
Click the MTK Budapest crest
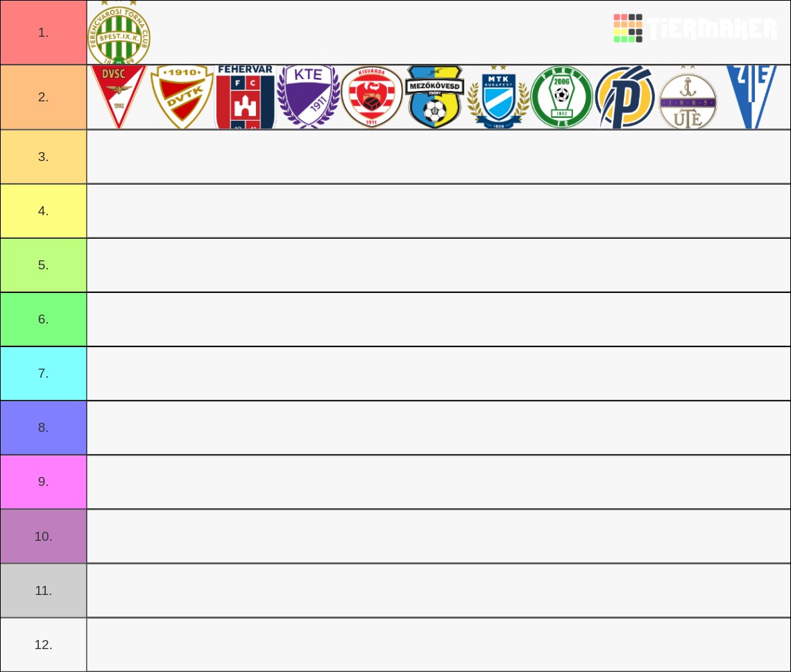coord(497,96)
